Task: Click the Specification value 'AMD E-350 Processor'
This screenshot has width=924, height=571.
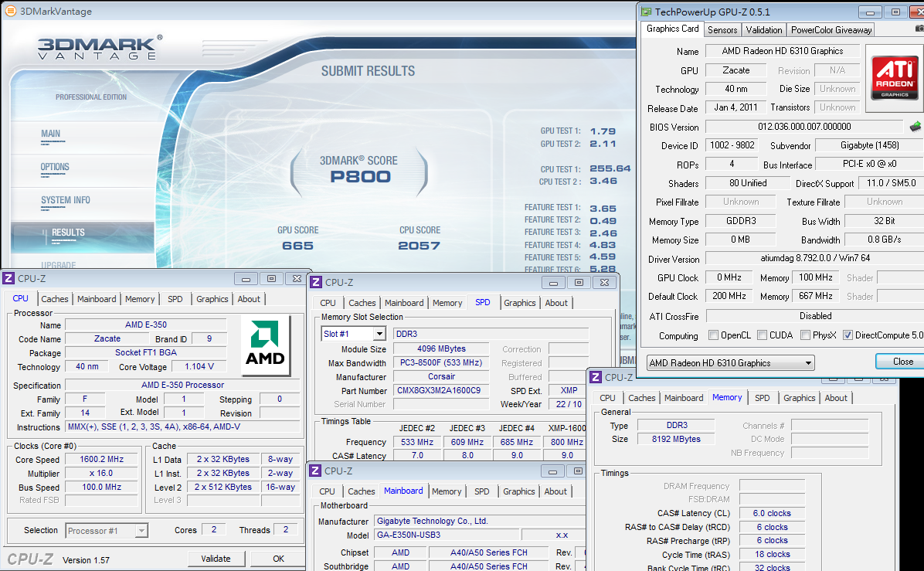Action: [182, 386]
